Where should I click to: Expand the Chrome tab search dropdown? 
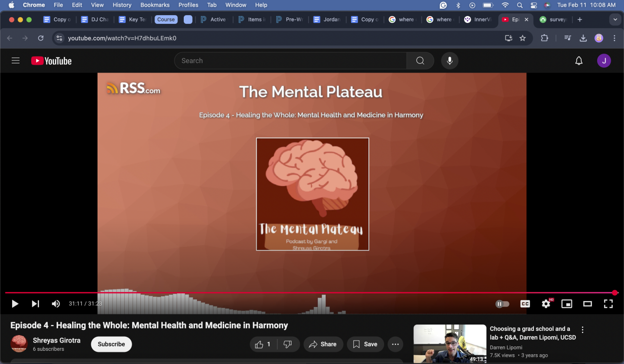[x=614, y=19]
